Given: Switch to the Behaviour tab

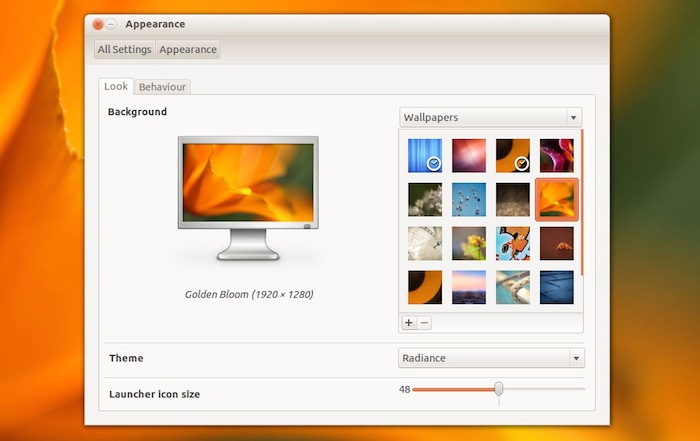Looking at the screenshot, I should click(x=162, y=87).
